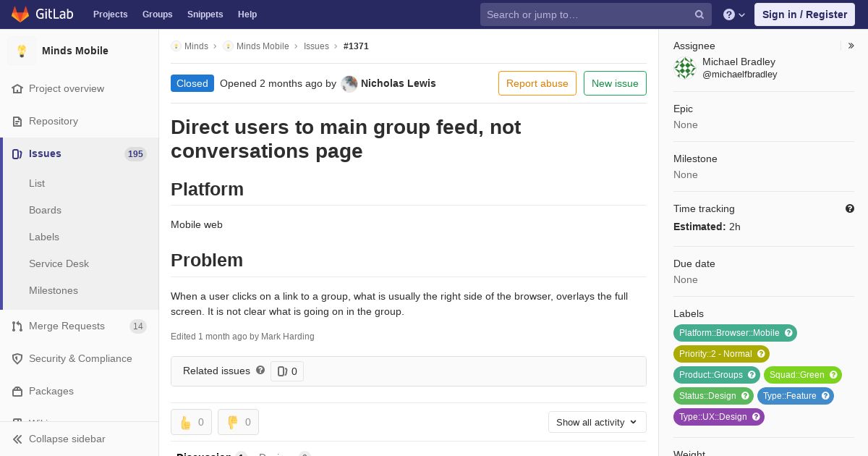
Task: Click the thumbs down emoji reaction
Action: pyautogui.click(x=238, y=422)
